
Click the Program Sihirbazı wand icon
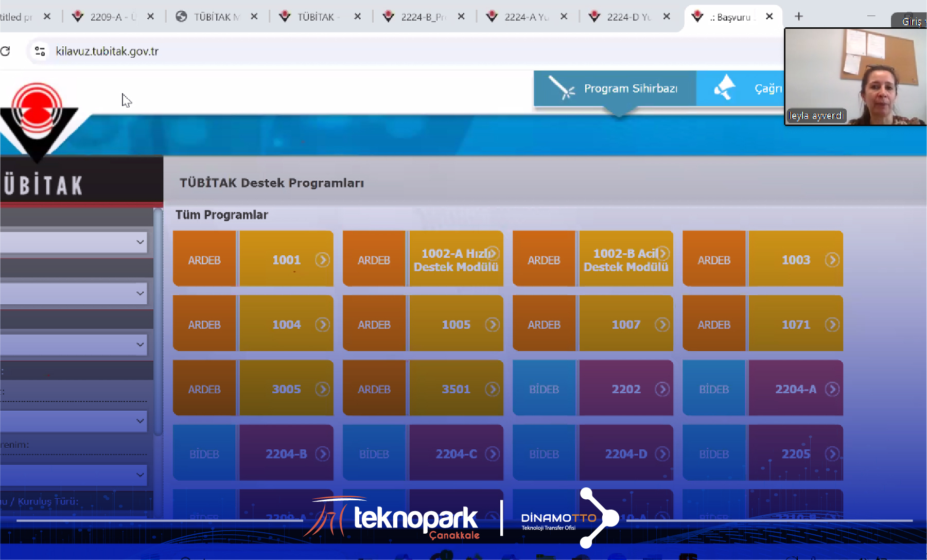click(561, 88)
